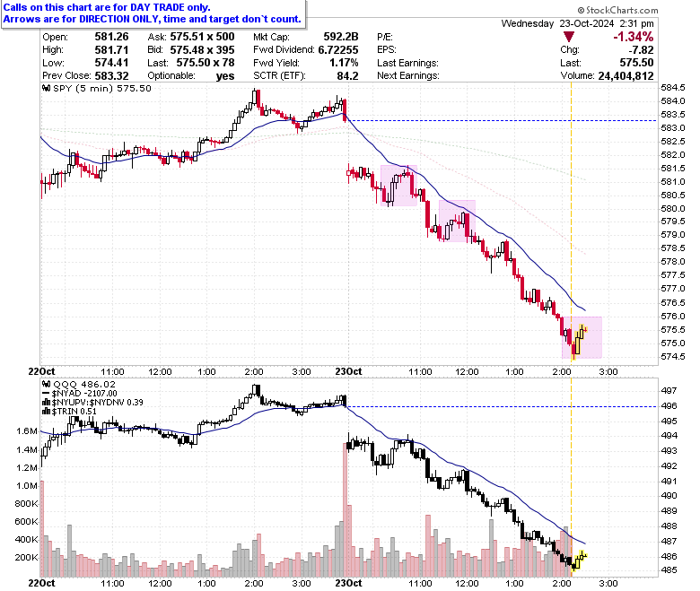Viewport: 700px width, 591px height.
Task: Click the Bid quote 575.48 x 395
Action: [x=202, y=49]
